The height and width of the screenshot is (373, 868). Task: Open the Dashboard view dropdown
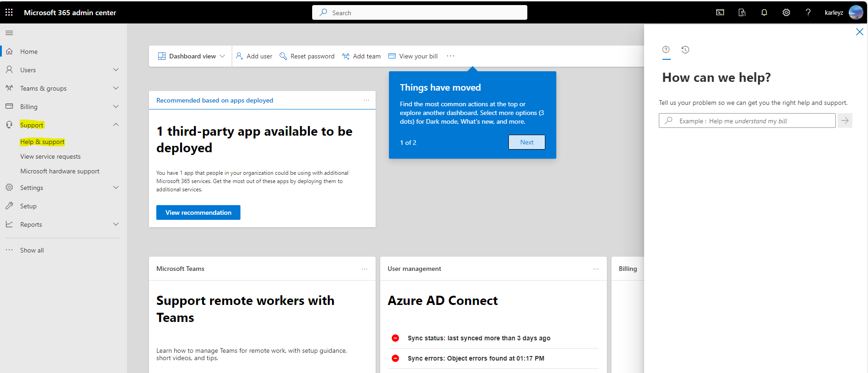[192, 56]
